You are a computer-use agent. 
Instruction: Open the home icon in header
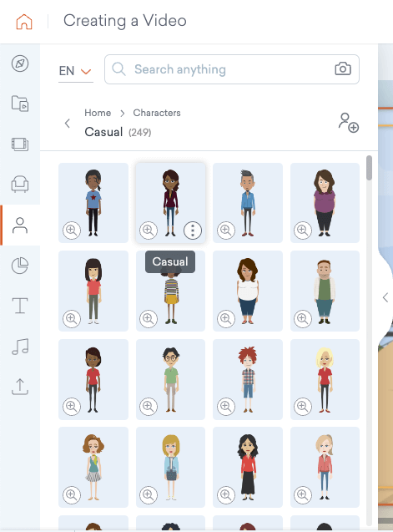coord(24,22)
